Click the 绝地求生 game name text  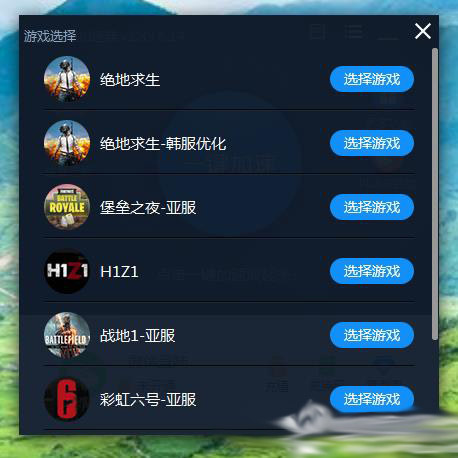[x=130, y=80]
